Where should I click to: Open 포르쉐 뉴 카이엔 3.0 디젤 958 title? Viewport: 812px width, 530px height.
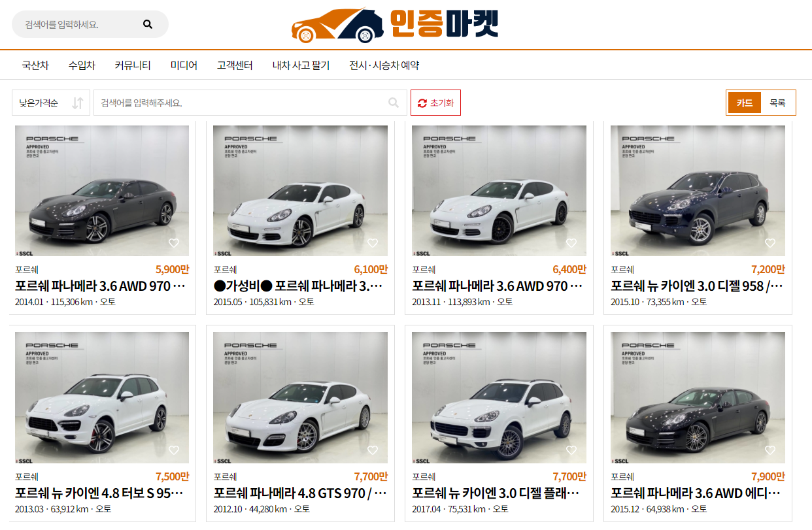[x=697, y=286]
